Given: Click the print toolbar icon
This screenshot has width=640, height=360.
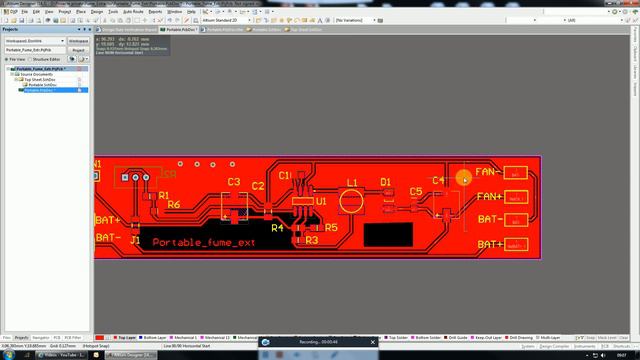Looking at the screenshot, I should (x=31, y=20).
